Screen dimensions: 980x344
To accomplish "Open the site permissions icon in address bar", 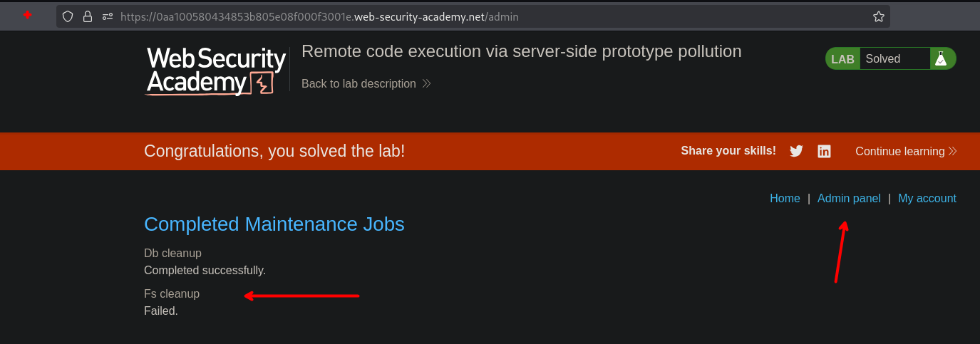I will [107, 16].
